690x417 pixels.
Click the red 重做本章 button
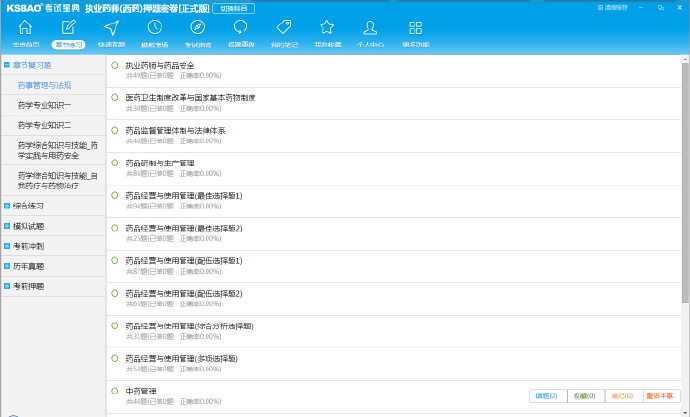[x=660, y=396]
